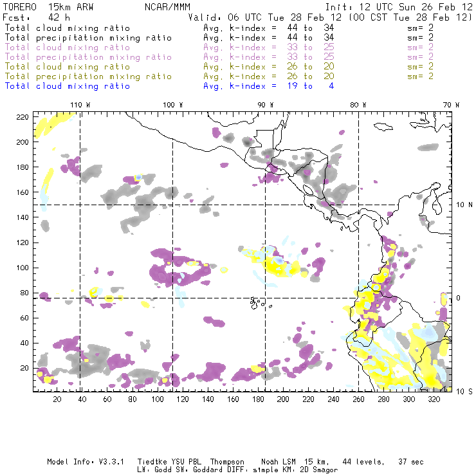
Task: Click the x-axis "240" tick label
Action: pyautogui.click(x=333, y=399)
